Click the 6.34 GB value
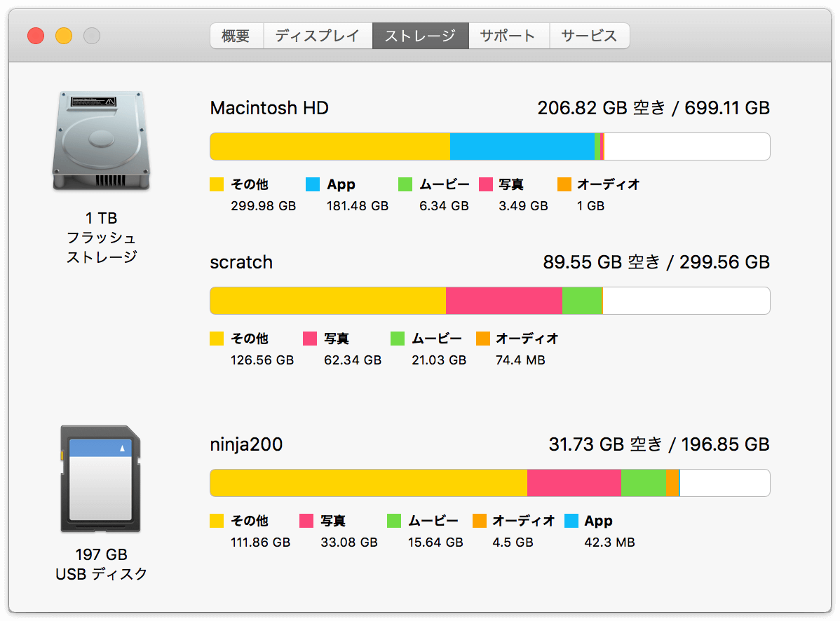Image resolution: width=840 pixels, height=621 pixels. 444,206
